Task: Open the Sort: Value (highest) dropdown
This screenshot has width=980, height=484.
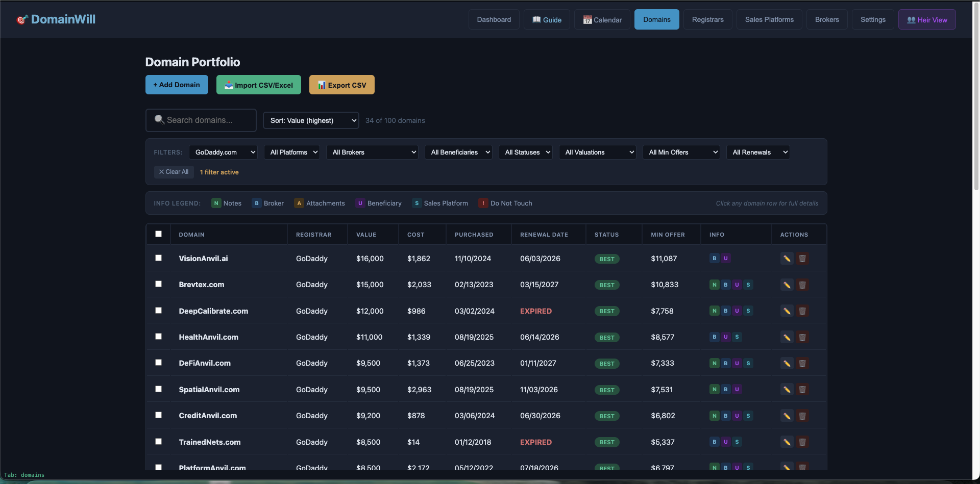Action: [x=310, y=120]
